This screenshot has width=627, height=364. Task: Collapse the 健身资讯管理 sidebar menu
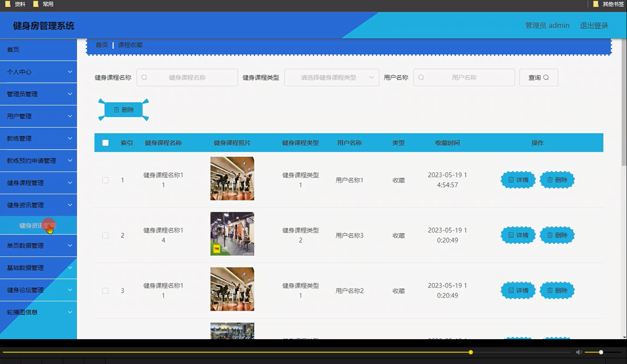pyautogui.click(x=38, y=205)
